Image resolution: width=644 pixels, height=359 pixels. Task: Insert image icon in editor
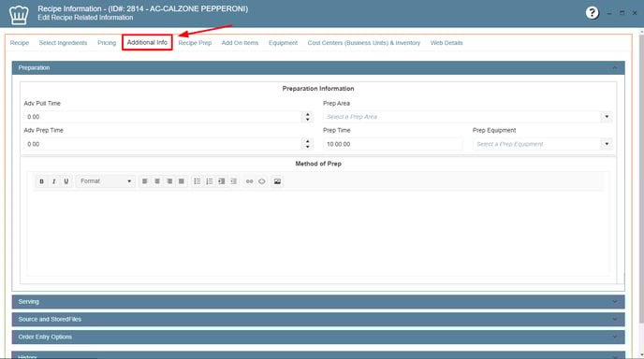pyautogui.click(x=277, y=181)
